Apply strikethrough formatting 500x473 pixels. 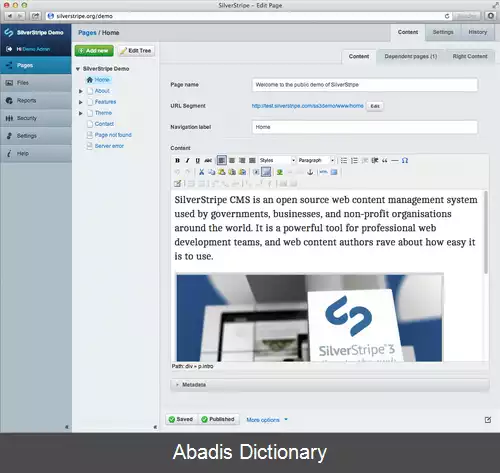pyautogui.click(x=208, y=160)
